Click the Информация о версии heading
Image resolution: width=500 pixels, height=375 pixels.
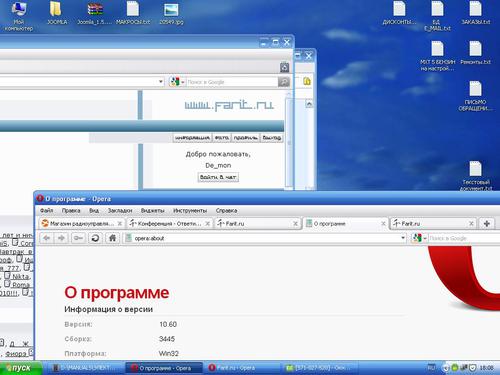pos(108,309)
